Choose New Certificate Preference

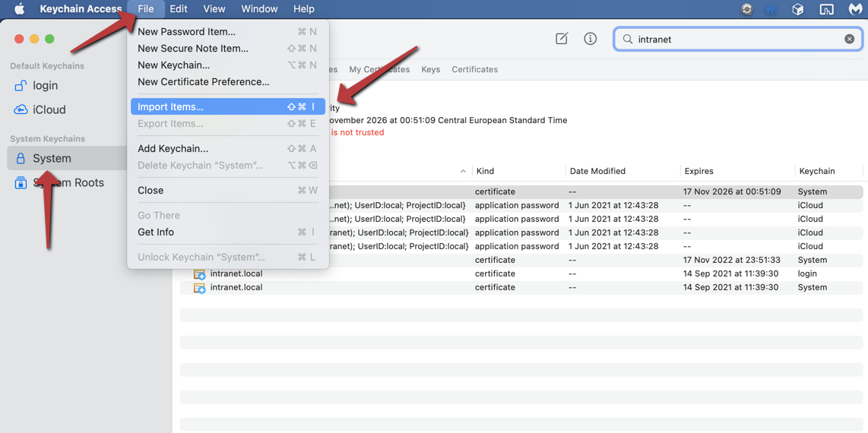point(227,82)
